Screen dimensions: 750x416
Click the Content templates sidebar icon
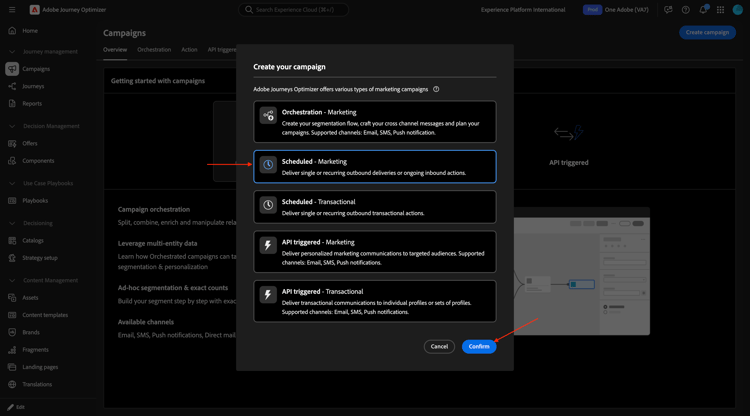point(12,315)
